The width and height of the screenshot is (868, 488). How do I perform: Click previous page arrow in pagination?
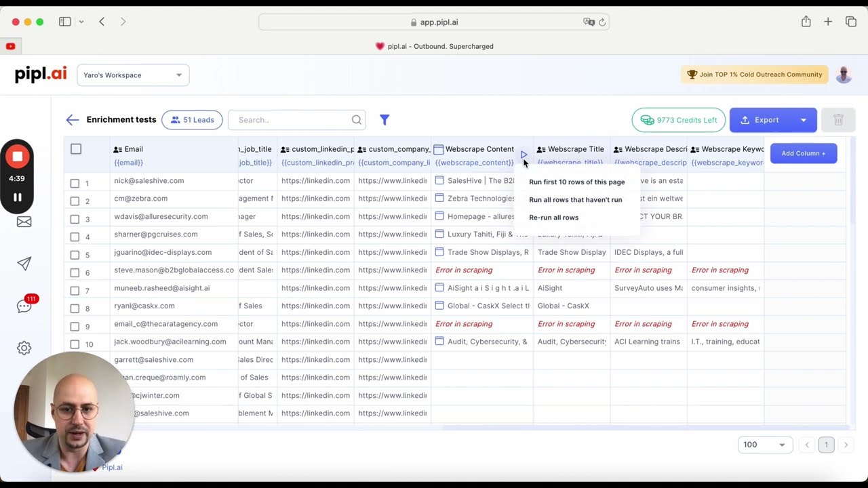(806, 445)
